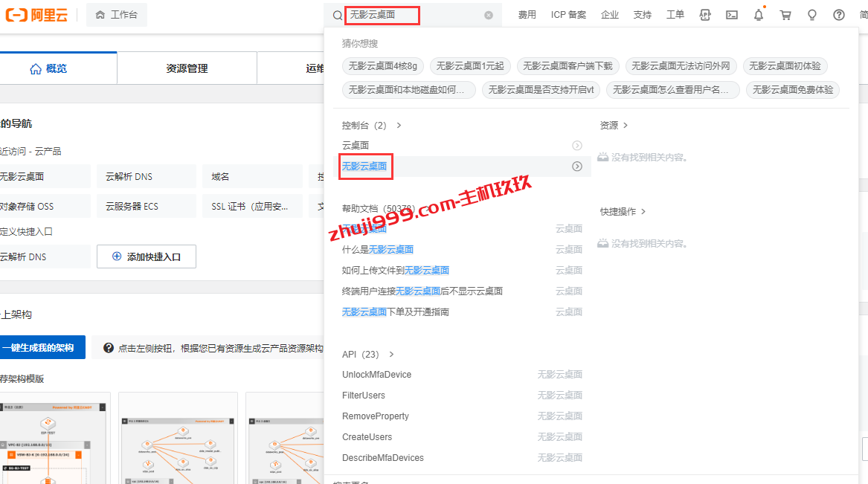Select suggestion 无影云桌面怎么查看用户名…
The image size is (868, 484).
tap(672, 90)
